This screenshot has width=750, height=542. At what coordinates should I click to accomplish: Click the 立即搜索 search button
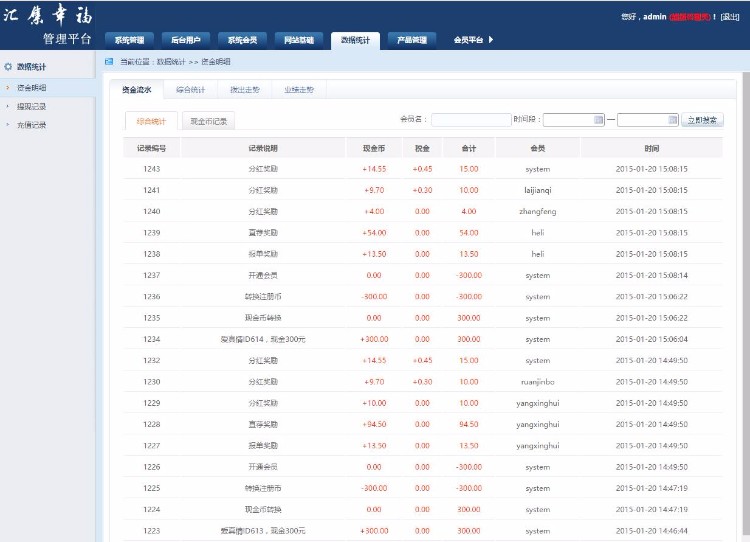click(x=702, y=120)
